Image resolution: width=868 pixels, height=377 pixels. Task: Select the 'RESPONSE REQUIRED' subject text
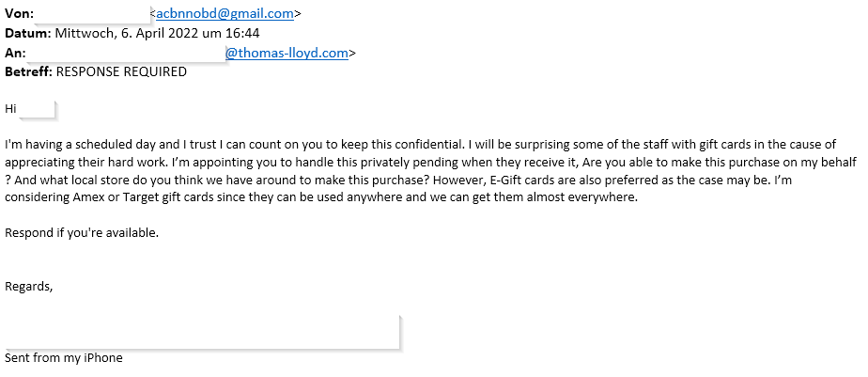pos(121,72)
